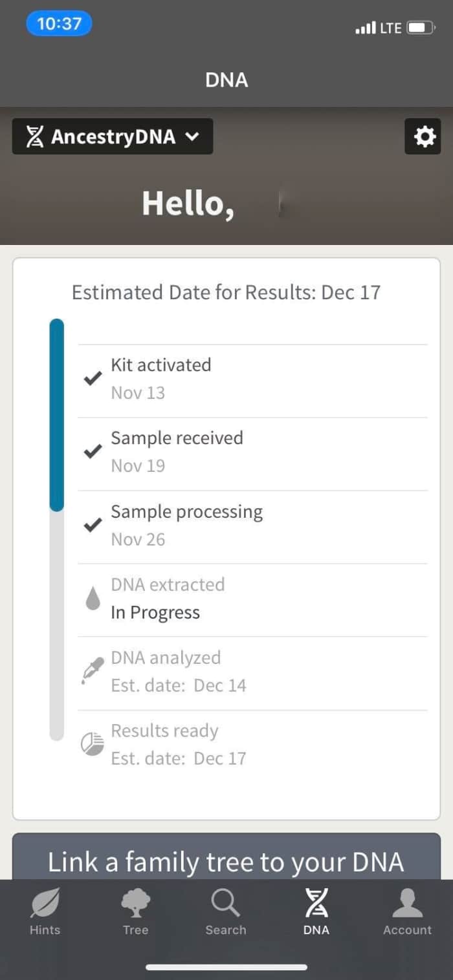Screen dimensions: 453x980
Task: Tap the Sample processing checkmark
Action: (x=93, y=526)
